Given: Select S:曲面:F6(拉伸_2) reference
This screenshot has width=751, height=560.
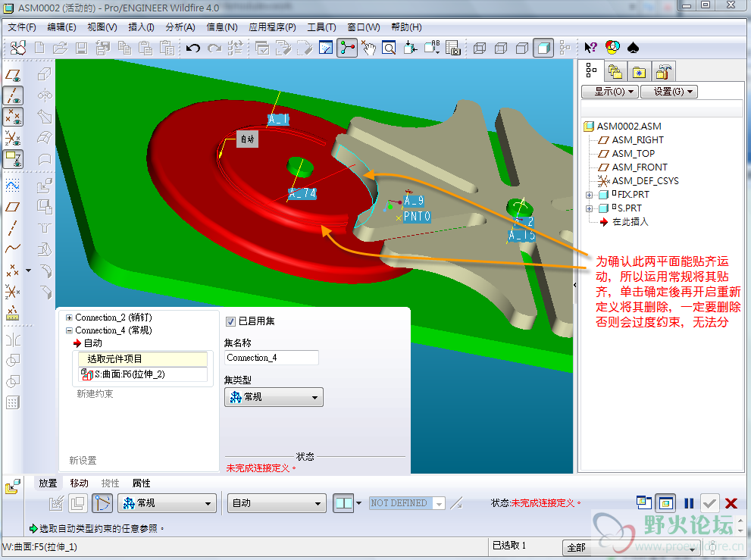Looking at the screenshot, I should click(141, 374).
